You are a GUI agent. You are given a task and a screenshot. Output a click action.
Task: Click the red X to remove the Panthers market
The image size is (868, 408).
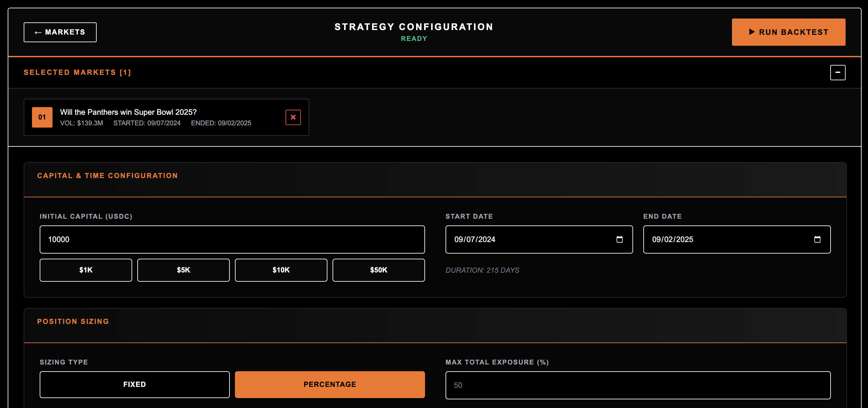[293, 117]
